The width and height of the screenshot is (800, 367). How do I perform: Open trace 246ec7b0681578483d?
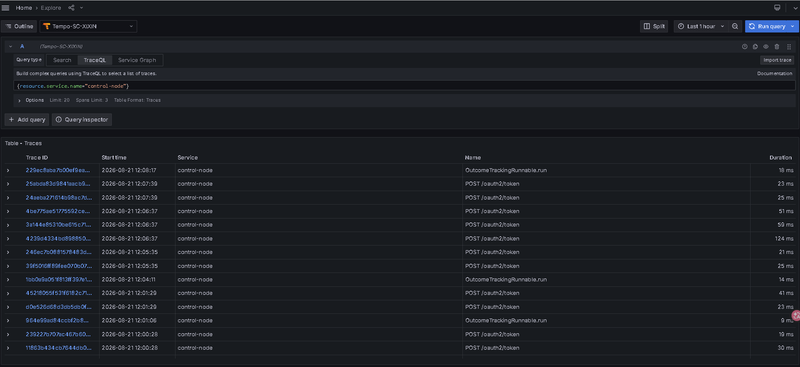tap(58, 252)
